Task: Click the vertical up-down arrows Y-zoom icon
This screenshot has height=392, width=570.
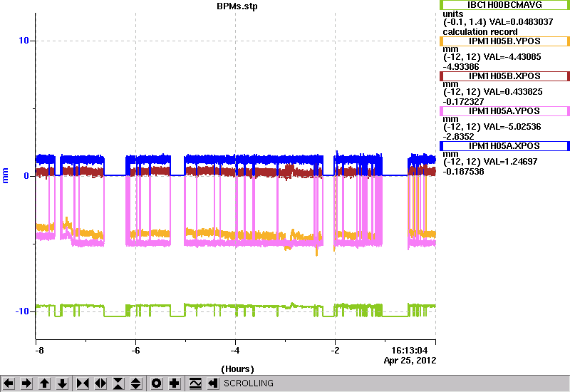Action: tap(136, 383)
